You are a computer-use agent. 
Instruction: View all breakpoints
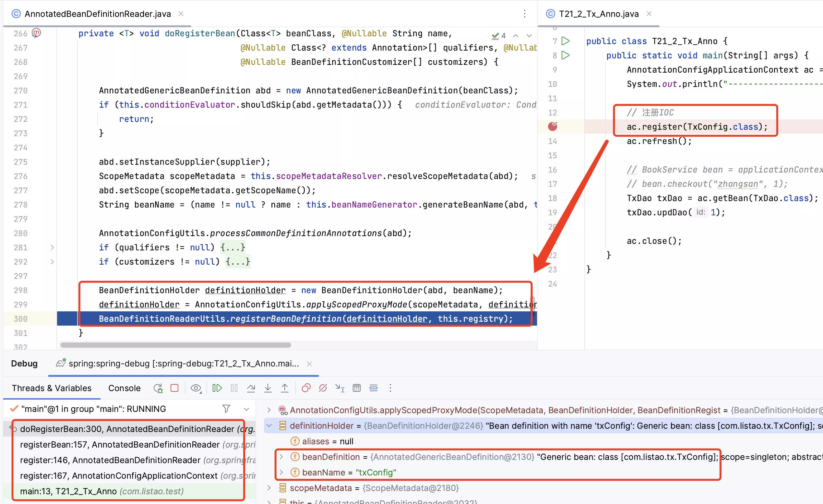pyautogui.click(x=306, y=388)
